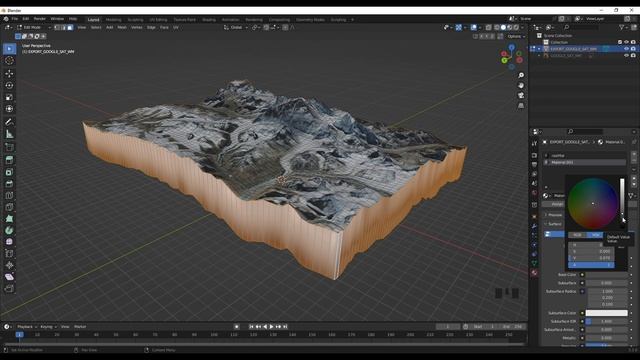This screenshot has width=640, height=360.
Task: Switch to solid viewport shading
Action: pos(503,27)
